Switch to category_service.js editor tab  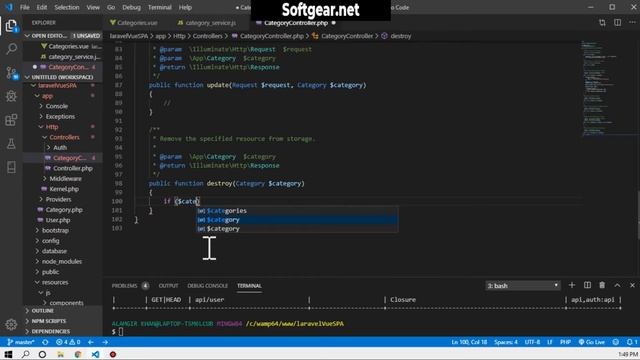click(207, 23)
